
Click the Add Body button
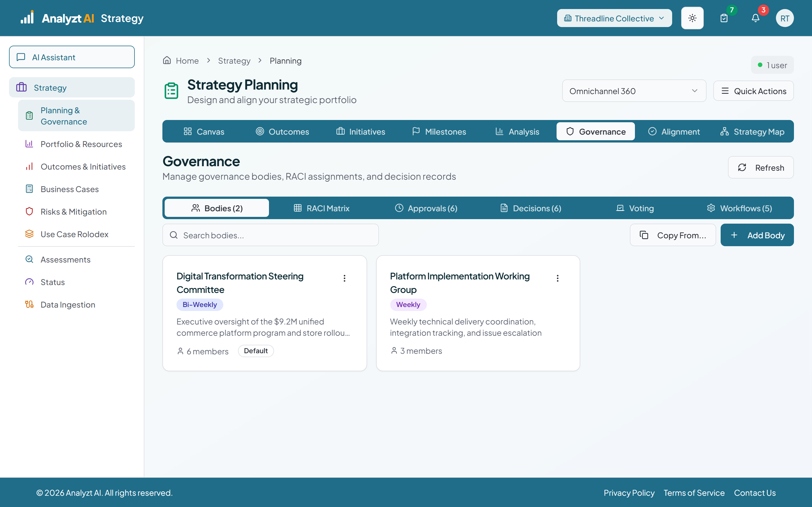(757, 235)
